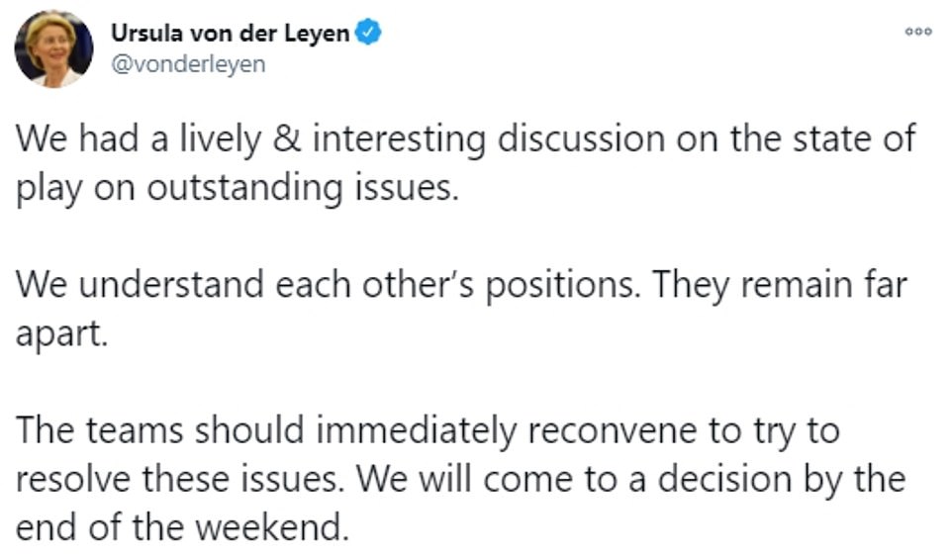Open Ursula von der Leyen's profile picture

point(54,49)
